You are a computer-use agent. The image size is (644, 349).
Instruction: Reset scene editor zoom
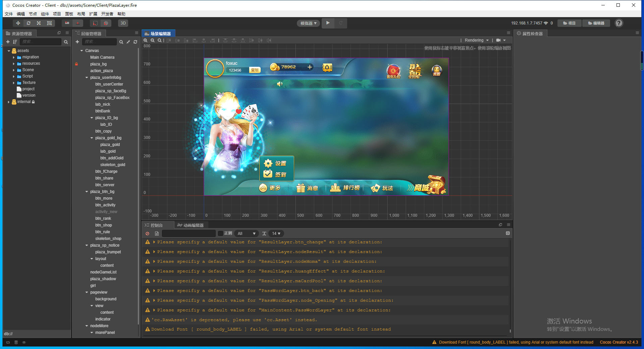pos(160,40)
